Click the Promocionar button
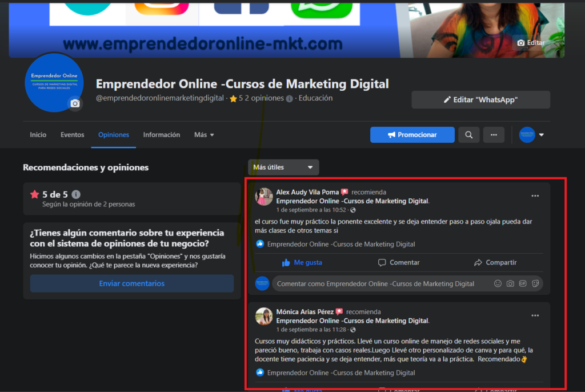Screen dimensions: 585x392 pos(412,135)
